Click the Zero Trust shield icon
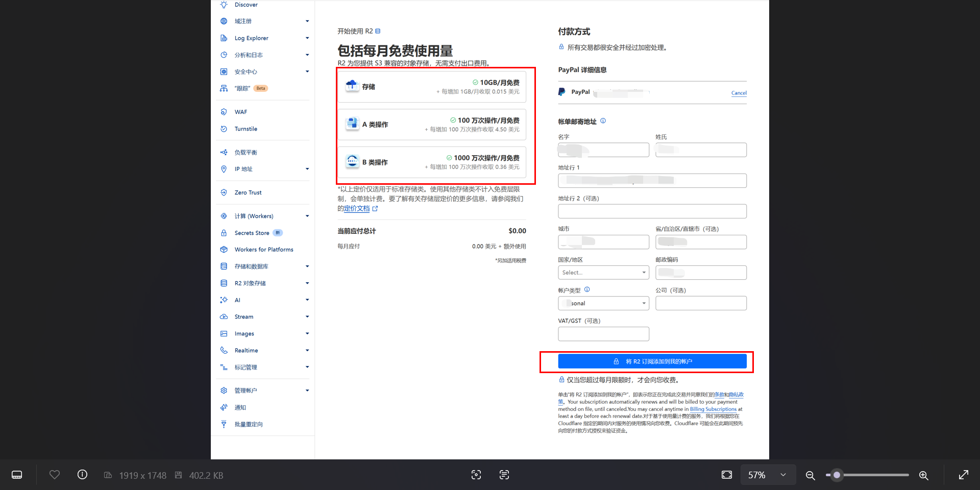 tap(224, 192)
